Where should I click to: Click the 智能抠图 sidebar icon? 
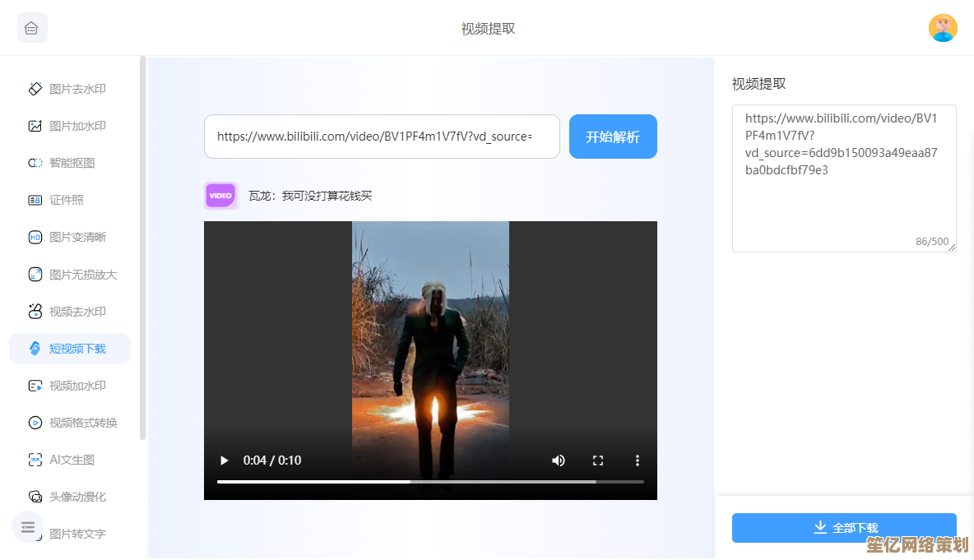coord(35,163)
